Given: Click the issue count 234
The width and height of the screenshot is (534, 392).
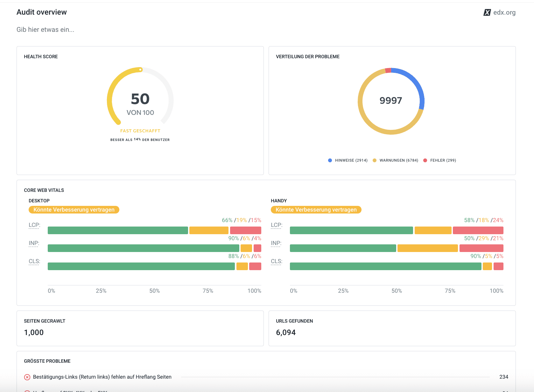Looking at the screenshot, I should (x=504, y=377).
